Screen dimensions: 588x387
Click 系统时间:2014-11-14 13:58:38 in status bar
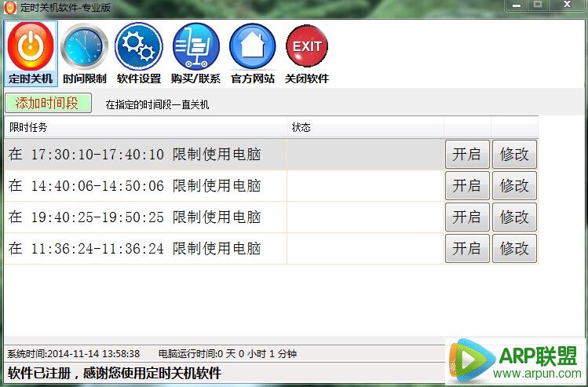tap(74, 353)
